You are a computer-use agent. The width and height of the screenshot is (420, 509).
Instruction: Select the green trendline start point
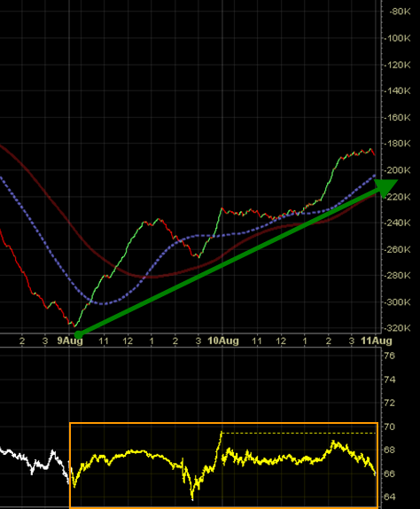click(79, 334)
